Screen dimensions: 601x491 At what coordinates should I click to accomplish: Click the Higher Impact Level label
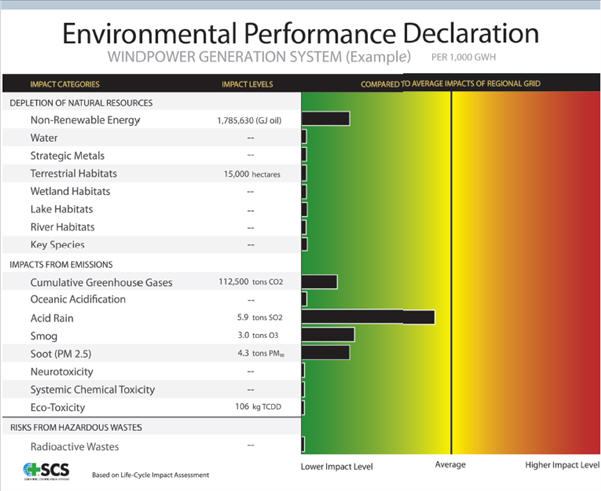tap(561, 466)
